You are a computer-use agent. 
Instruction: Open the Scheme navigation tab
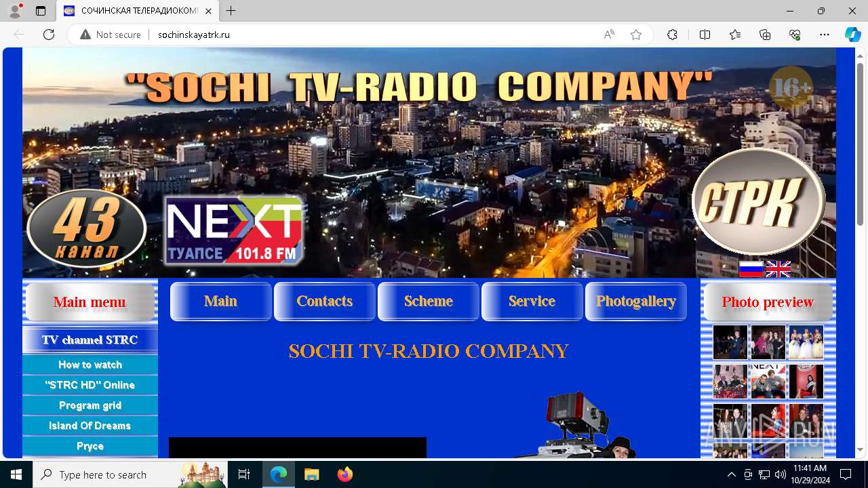429,301
